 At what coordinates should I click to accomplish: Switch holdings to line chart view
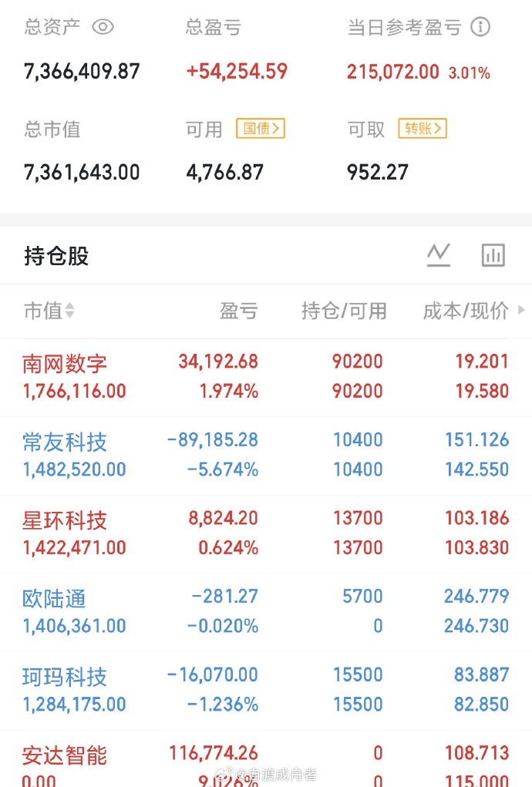[x=438, y=254]
